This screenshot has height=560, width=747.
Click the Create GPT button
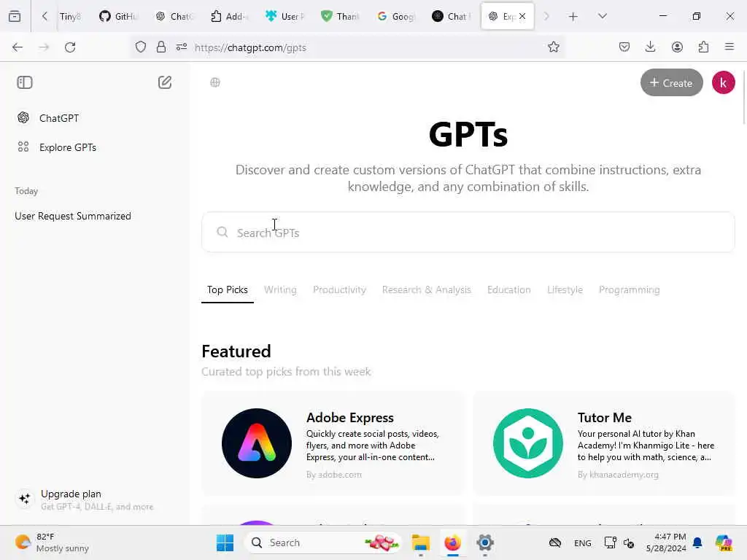point(671,82)
